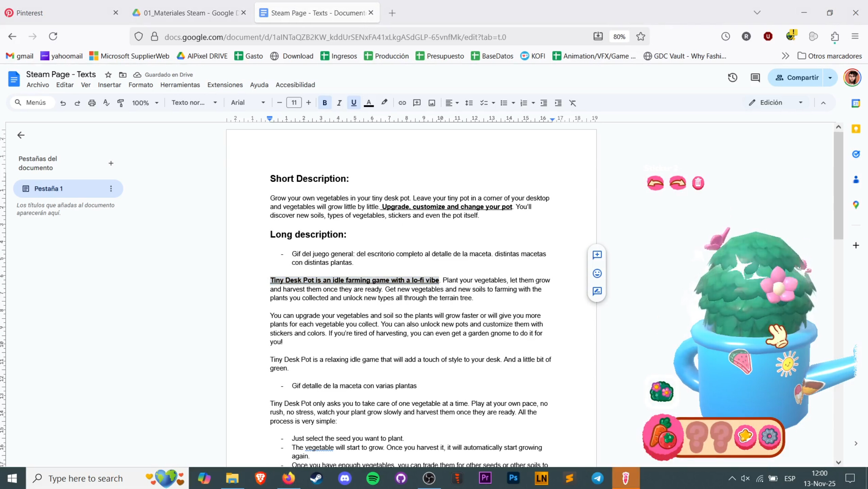Toggle italic formatting
This screenshot has width=868, height=489.
click(x=339, y=103)
